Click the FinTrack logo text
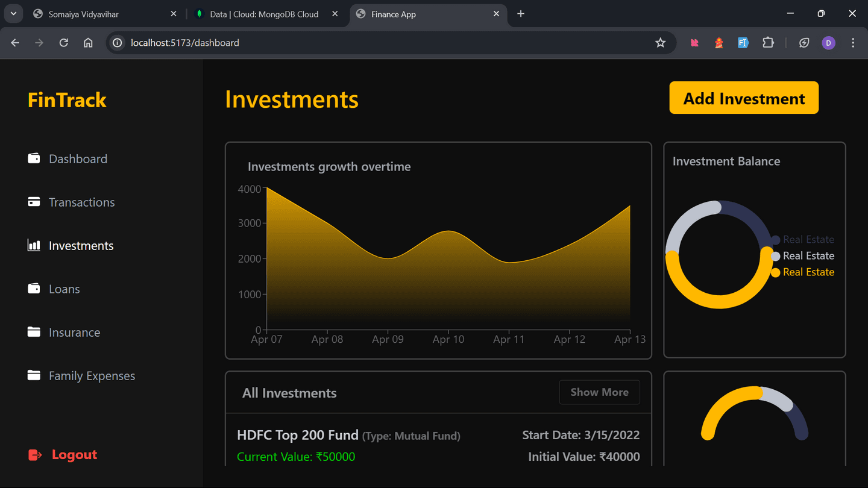 tap(67, 100)
